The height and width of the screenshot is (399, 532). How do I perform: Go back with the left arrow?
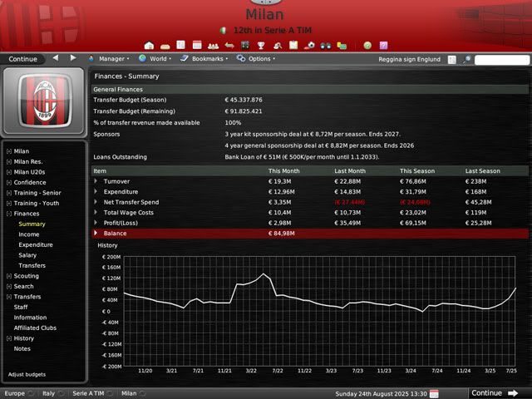pyautogui.click(x=56, y=58)
